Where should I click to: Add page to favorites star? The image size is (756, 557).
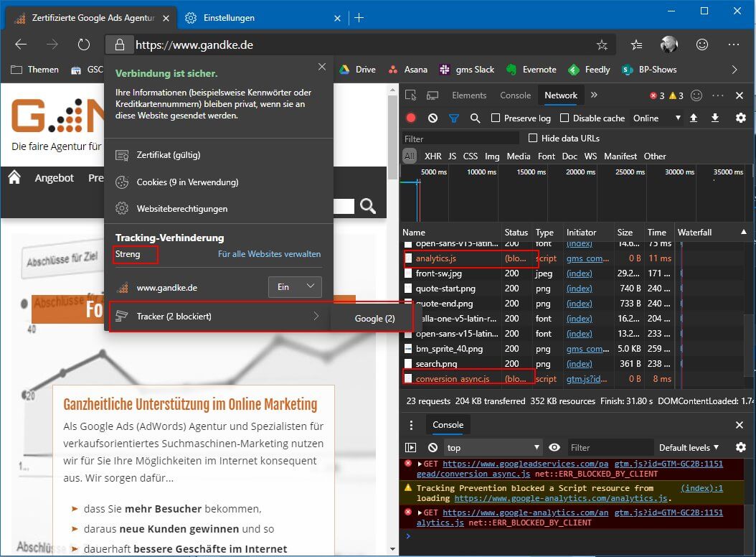602,45
